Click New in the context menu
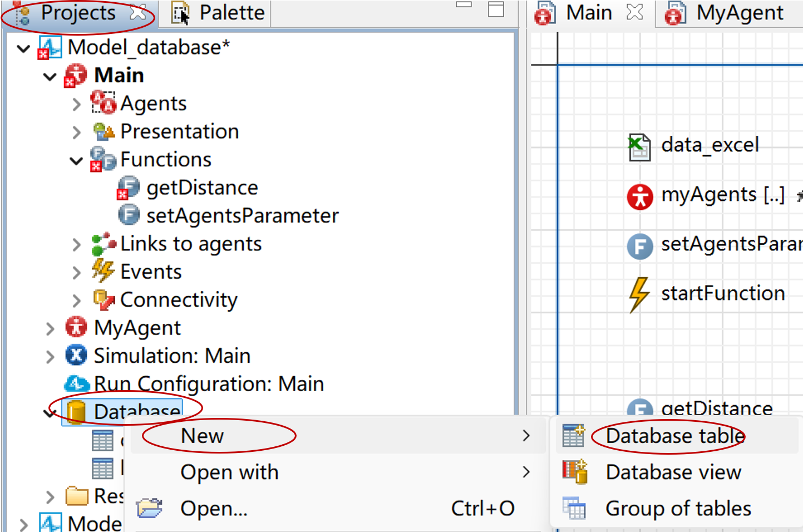Viewport: 803px width, 532px height. (x=201, y=435)
